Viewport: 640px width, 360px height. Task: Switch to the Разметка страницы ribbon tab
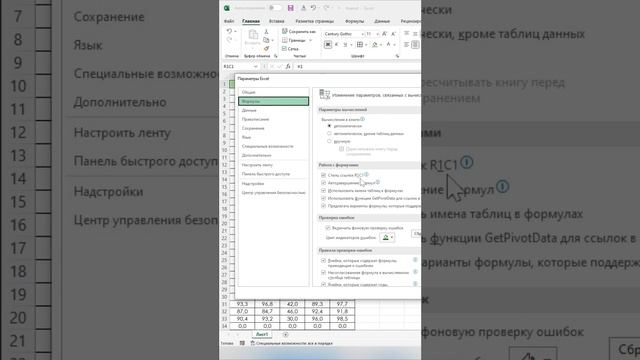click(315, 21)
